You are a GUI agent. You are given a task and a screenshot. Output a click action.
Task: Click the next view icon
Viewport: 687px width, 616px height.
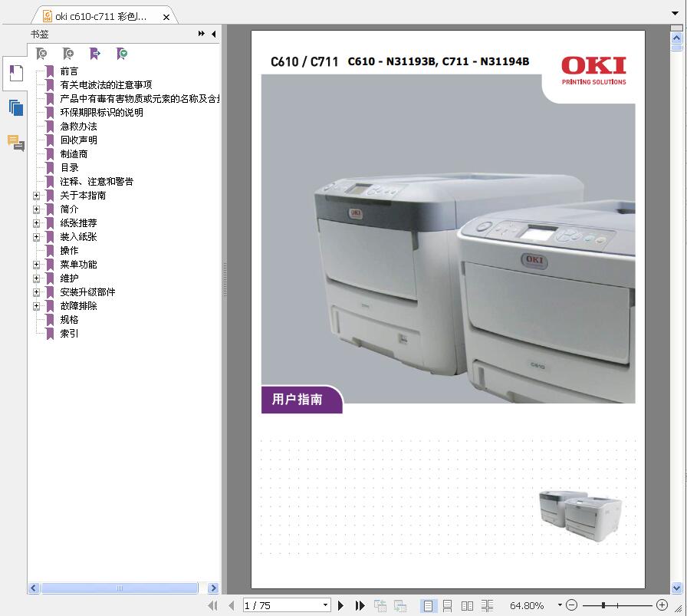(400, 605)
